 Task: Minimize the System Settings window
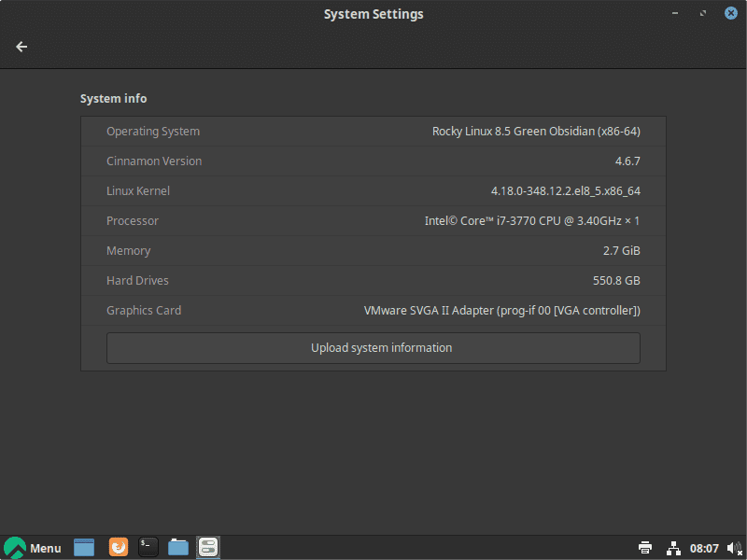tap(675, 13)
